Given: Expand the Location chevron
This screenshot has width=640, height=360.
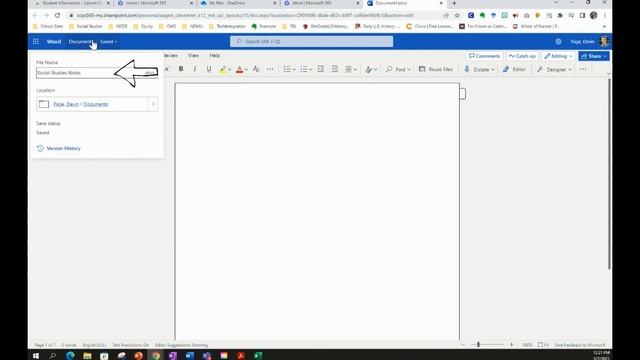Looking at the screenshot, I should click(153, 104).
